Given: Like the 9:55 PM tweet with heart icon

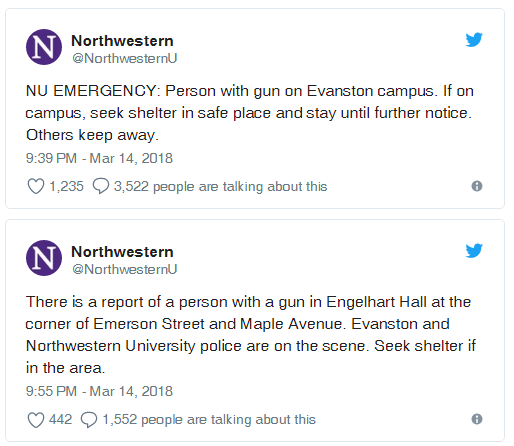Looking at the screenshot, I should (36, 419).
